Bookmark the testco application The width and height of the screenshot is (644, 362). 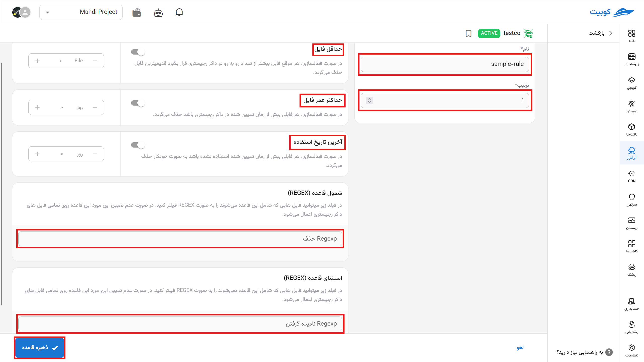click(468, 33)
